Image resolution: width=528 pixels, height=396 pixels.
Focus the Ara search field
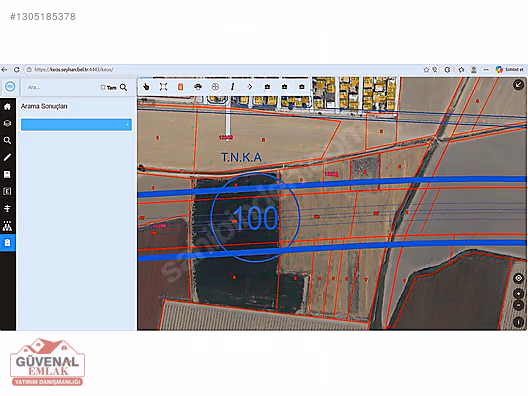click(62, 87)
